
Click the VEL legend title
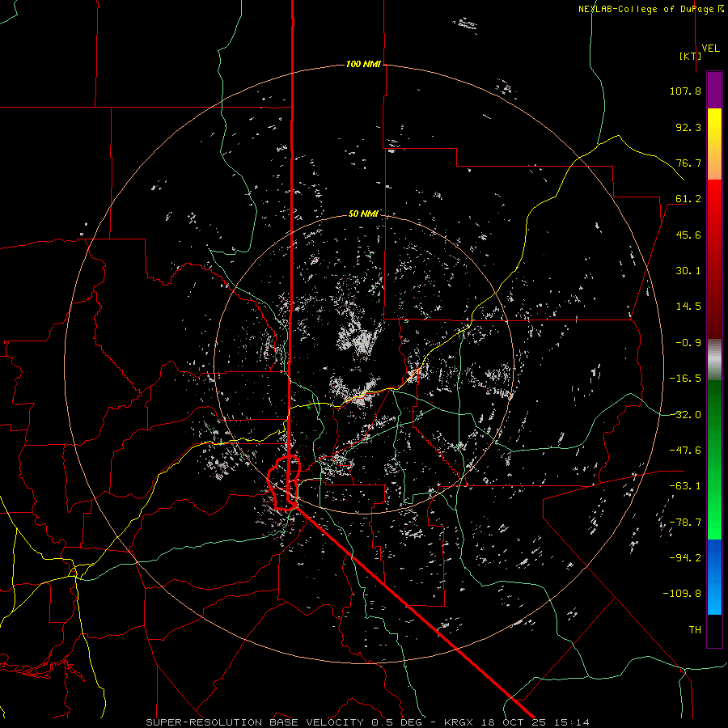click(711, 49)
